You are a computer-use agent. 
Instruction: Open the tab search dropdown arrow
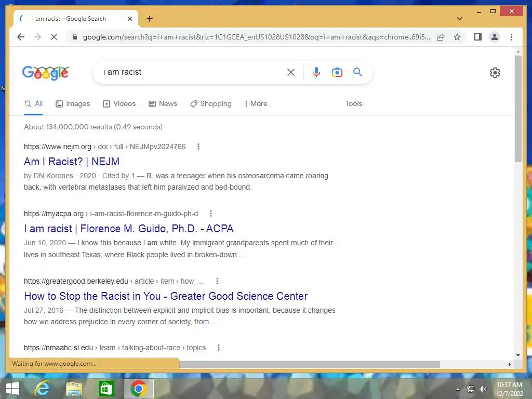pos(459,19)
